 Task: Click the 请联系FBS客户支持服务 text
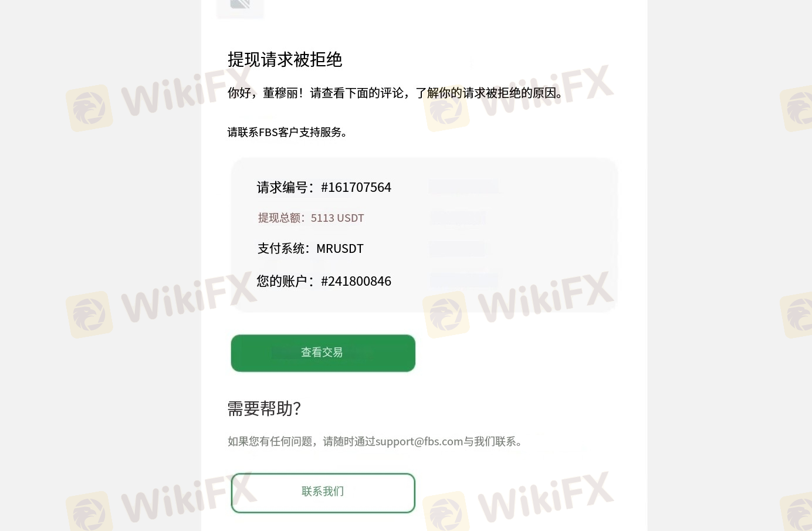click(287, 132)
